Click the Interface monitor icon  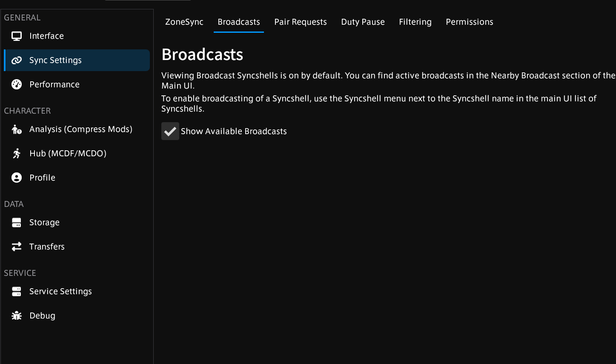coord(17,36)
